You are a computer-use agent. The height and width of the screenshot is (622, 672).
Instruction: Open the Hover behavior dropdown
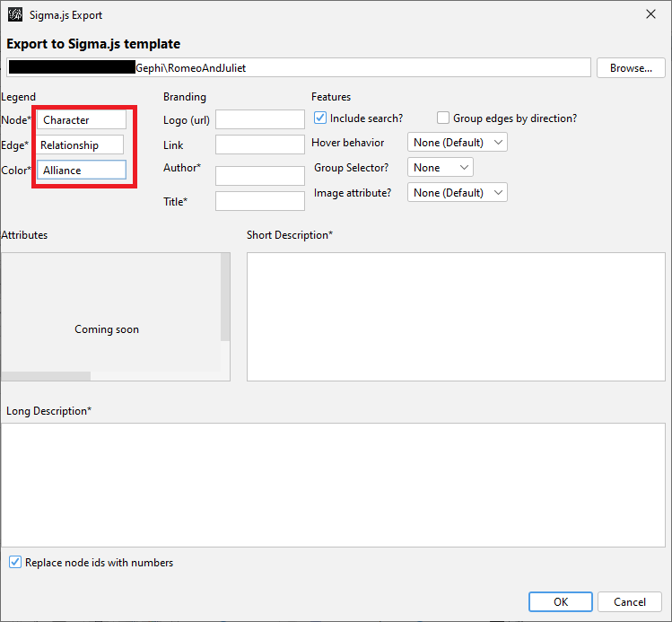[458, 143]
